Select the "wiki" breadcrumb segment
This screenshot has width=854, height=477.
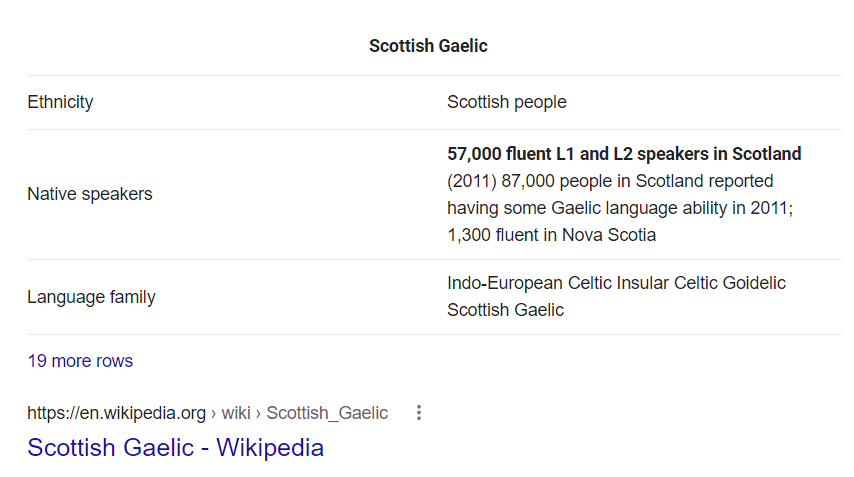click(236, 413)
